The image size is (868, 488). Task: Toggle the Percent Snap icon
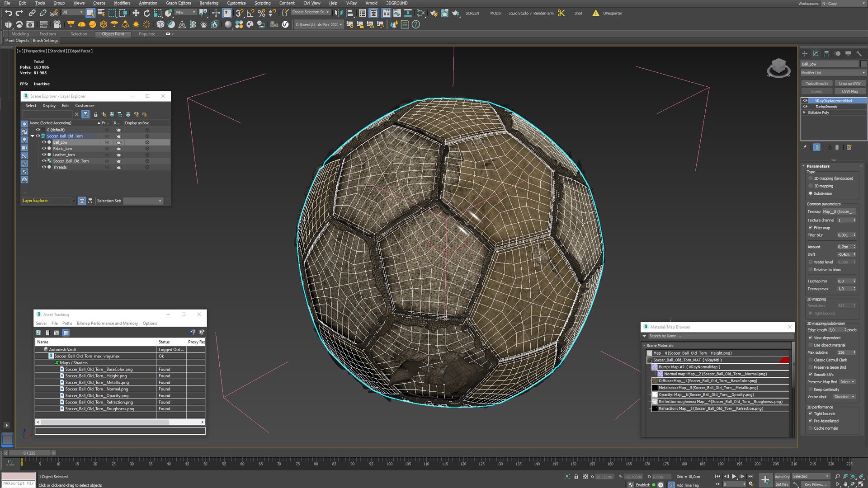coord(261,13)
